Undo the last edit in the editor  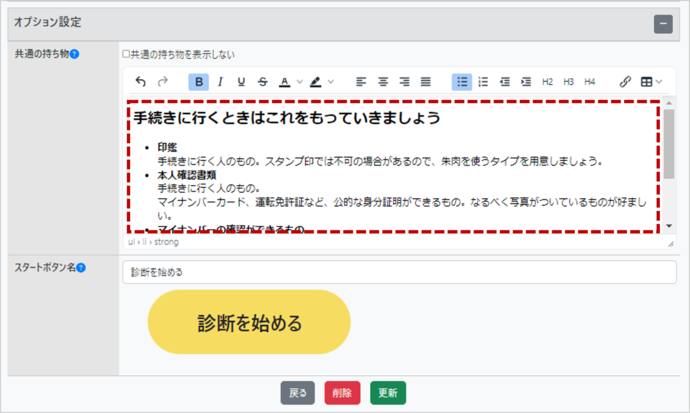coord(141,82)
